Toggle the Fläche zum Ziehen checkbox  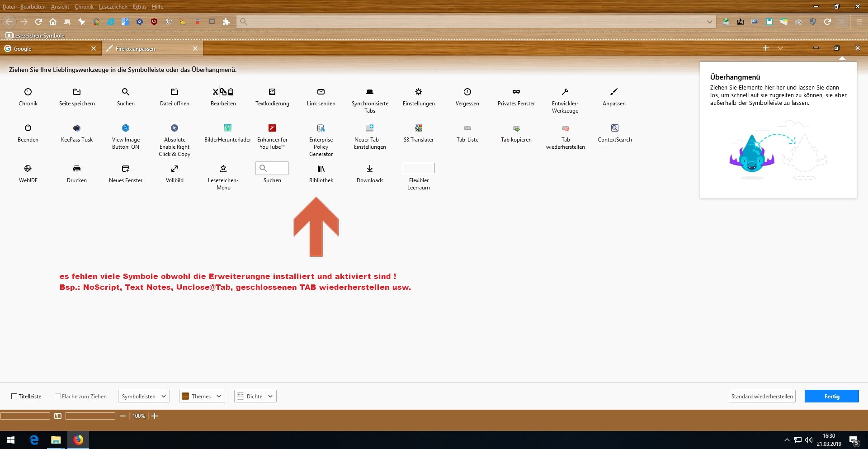57,397
